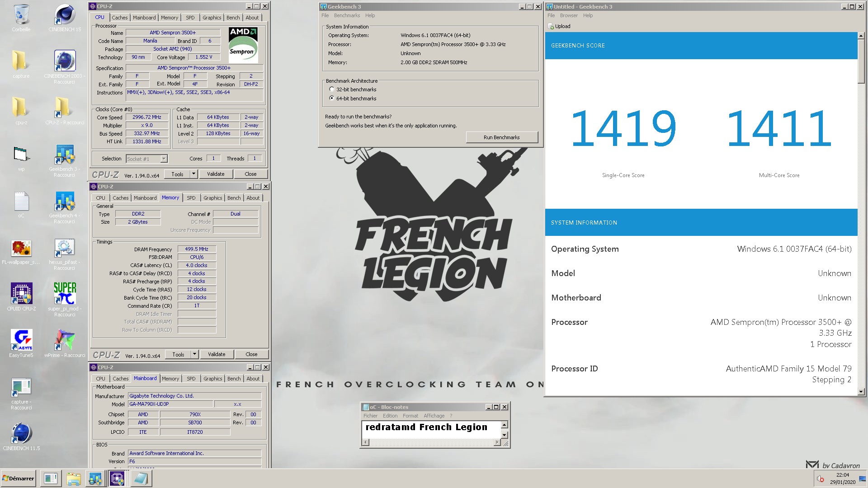Open the Affichage menu in Bloc-notes
This screenshot has height=488, width=868.
(x=434, y=416)
